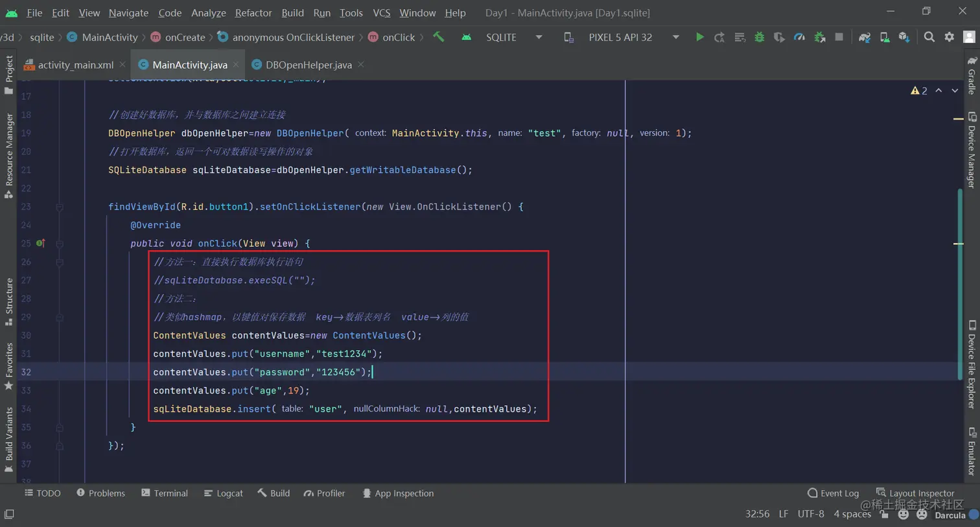Viewport: 980px width, 527px height.
Task: Toggle the Gradle side panel
Action: pyautogui.click(x=972, y=75)
